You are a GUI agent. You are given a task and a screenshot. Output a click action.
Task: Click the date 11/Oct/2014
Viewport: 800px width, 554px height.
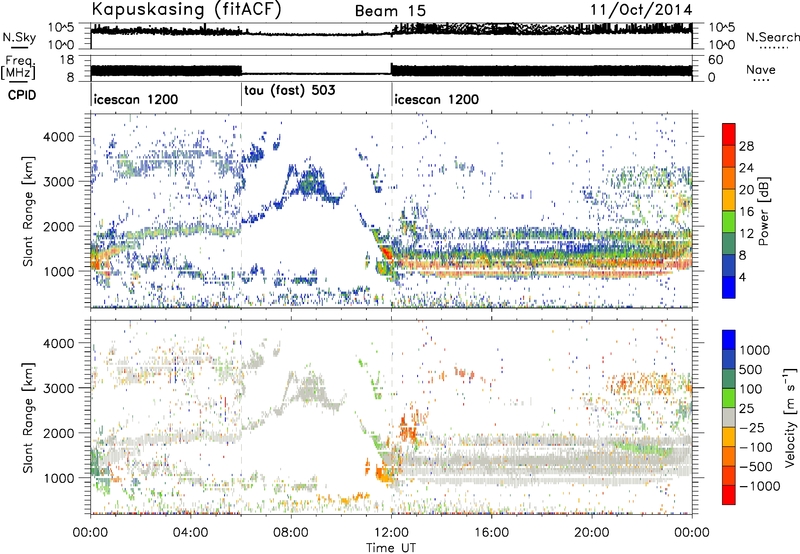click(x=641, y=10)
